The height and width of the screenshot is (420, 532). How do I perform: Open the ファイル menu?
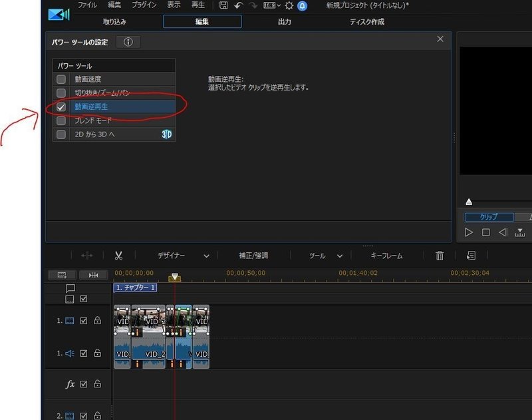pyautogui.click(x=87, y=5)
